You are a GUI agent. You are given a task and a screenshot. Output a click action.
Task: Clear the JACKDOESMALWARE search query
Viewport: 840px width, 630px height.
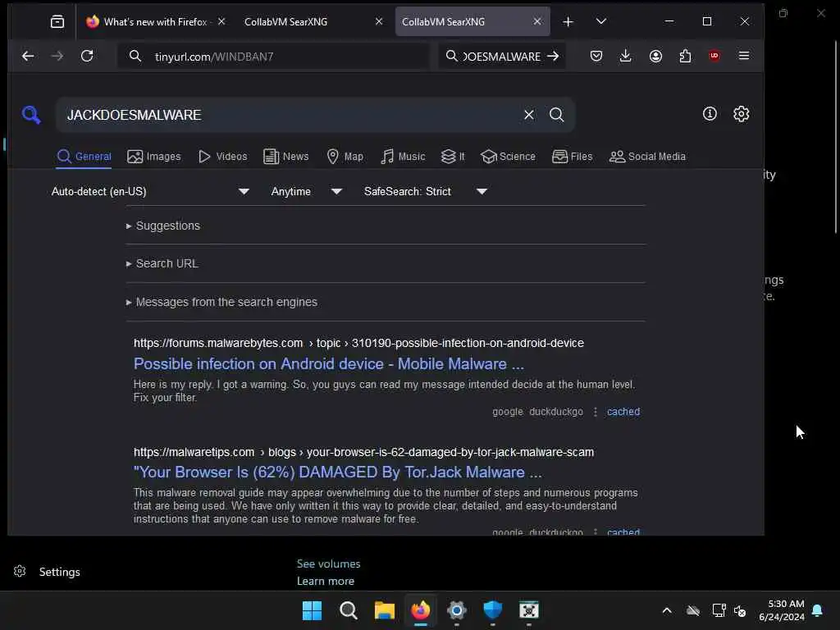click(x=529, y=115)
